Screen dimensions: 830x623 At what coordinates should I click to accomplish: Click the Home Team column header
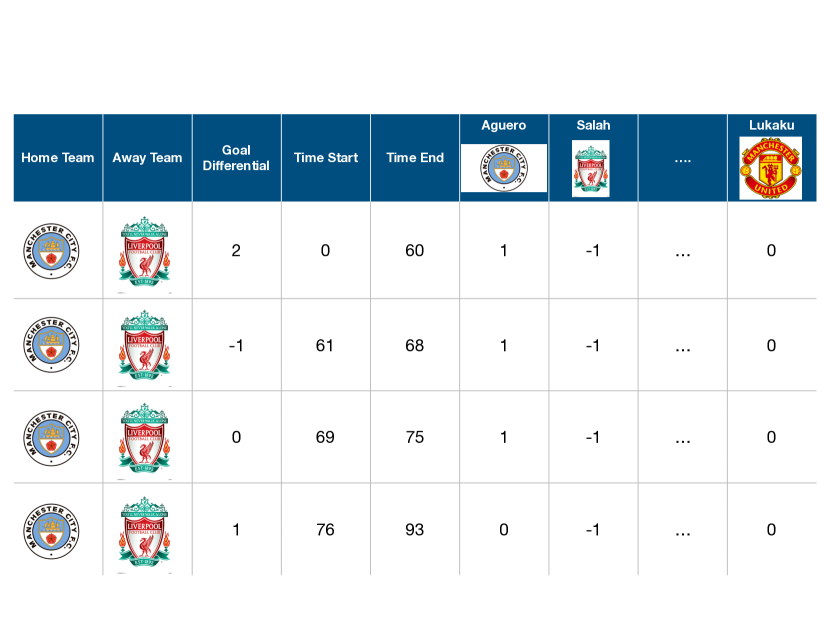(x=58, y=158)
